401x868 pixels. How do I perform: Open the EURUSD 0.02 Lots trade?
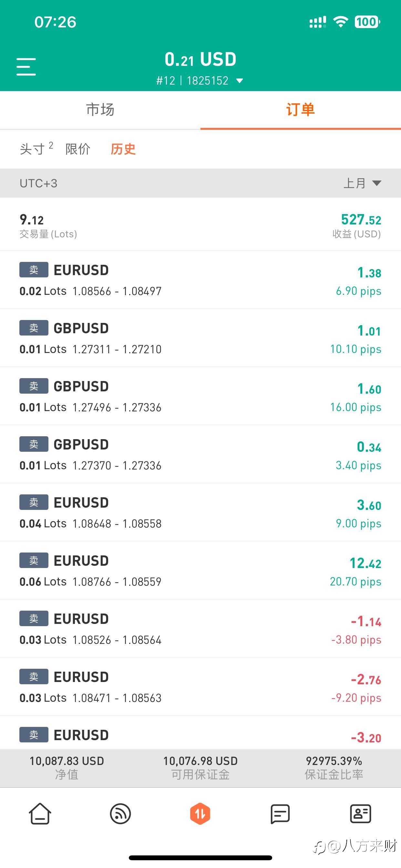pyautogui.click(x=200, y=280)
